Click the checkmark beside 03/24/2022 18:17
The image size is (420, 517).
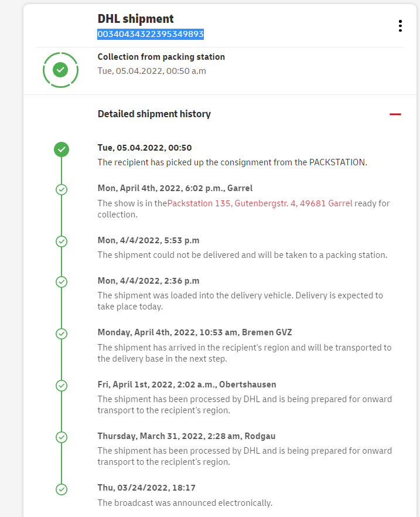[x=62, y=489]
